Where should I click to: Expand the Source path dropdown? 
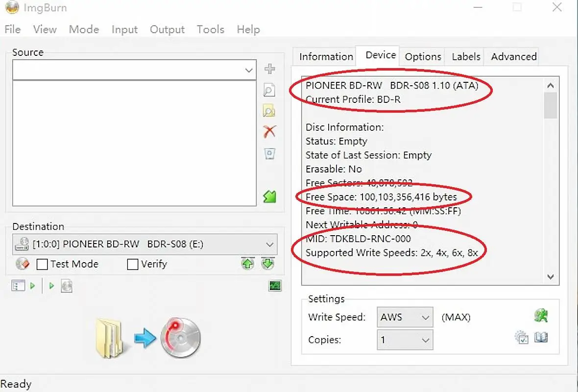(x=249, y=70)
